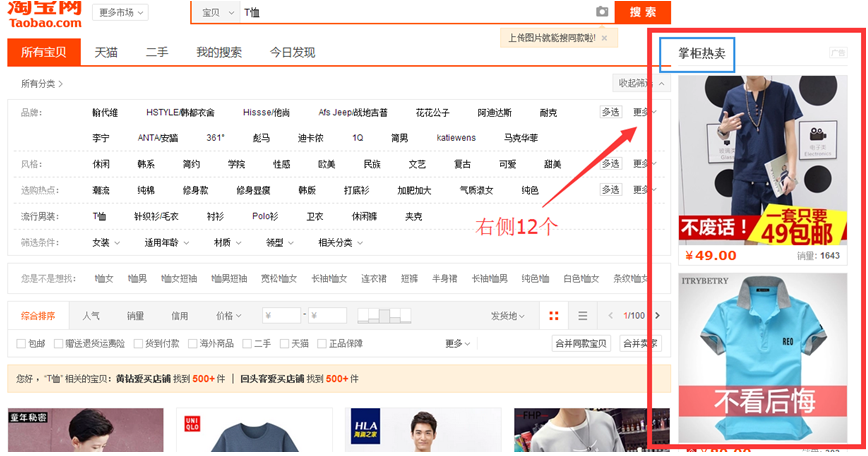Select Polo衫 in 流行男装
The image size is (868, 456).
tap(265, 216)
